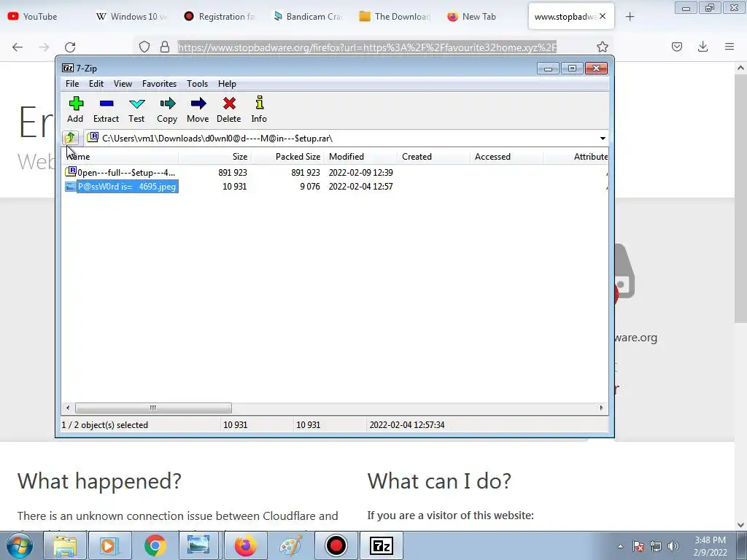Open the Edit menu
The image size is (747, 560).
click(96, 84)
